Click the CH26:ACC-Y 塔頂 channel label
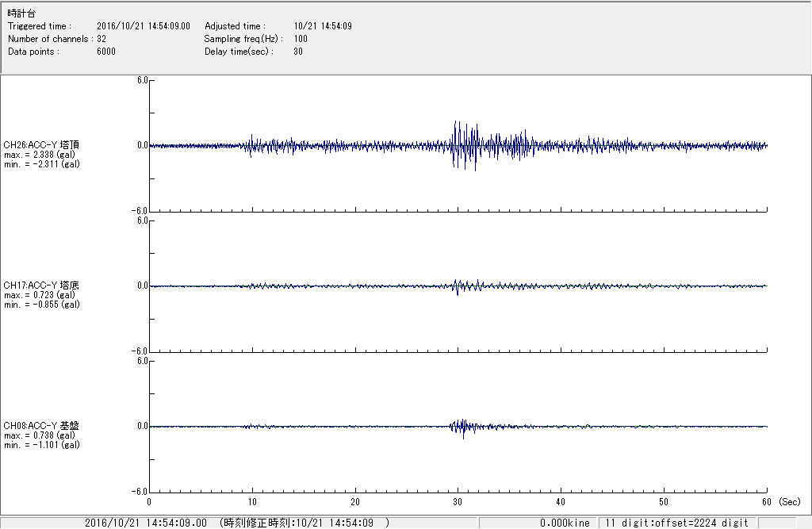Viewport: 812px width, 529px height. coord(41,144)
